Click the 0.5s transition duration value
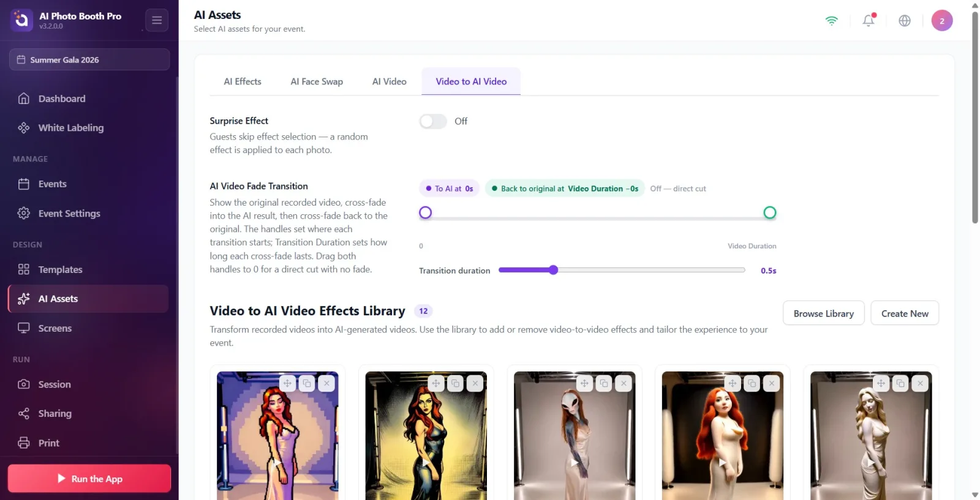The image size is (980, 500). click(769, 271)
